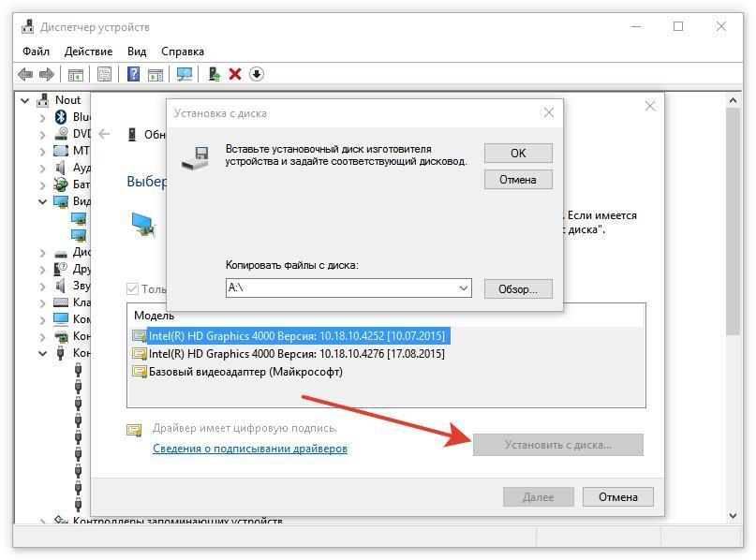The image size is (756, 560).
Task: Expand the Bluetooth tree node
Action: click(42, 118)
